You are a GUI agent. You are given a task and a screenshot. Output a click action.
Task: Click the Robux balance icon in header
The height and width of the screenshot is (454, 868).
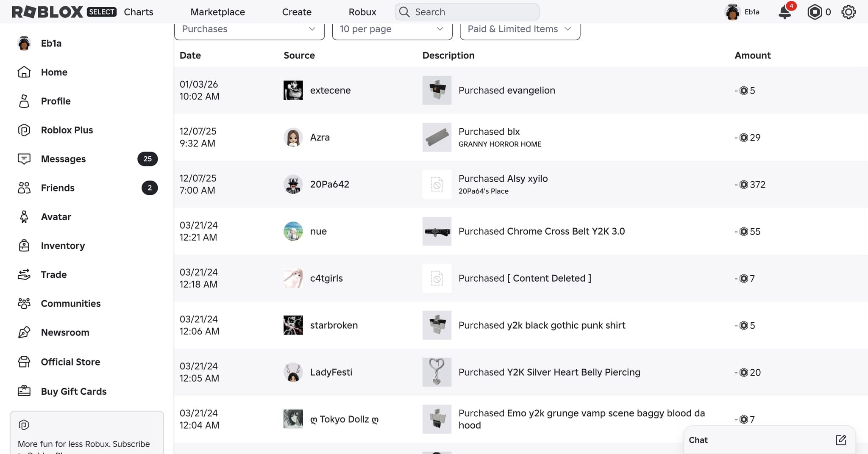click(x=815, y=12)
